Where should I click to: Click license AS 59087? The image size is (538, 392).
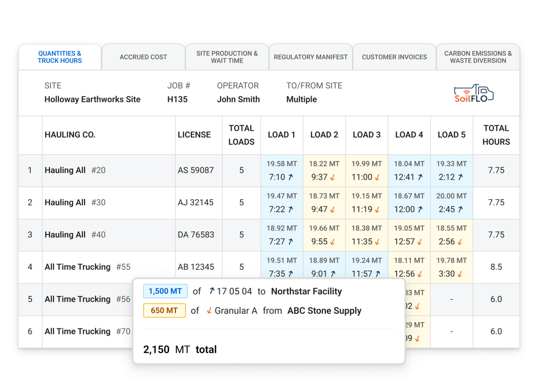coord(195,171)
